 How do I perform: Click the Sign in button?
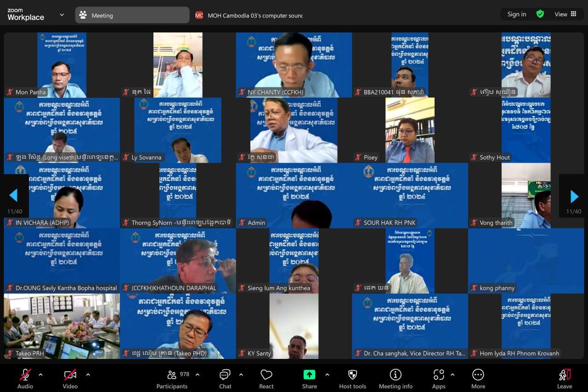tap(517, 14)
